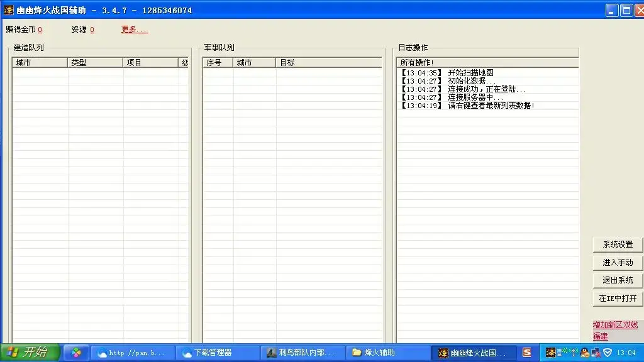
Task: Click the colorful quick launch icon
Action: (x=76, y=353)
